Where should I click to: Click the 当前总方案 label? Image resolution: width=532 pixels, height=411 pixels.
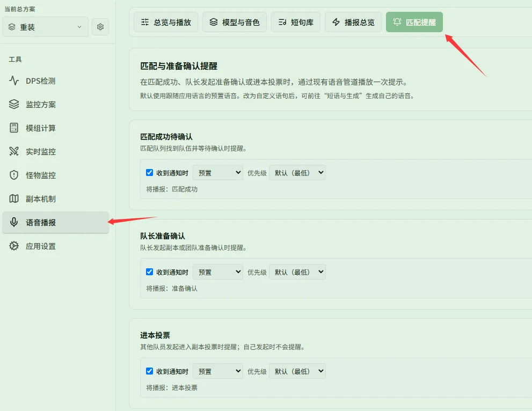(x=20, y=9)
